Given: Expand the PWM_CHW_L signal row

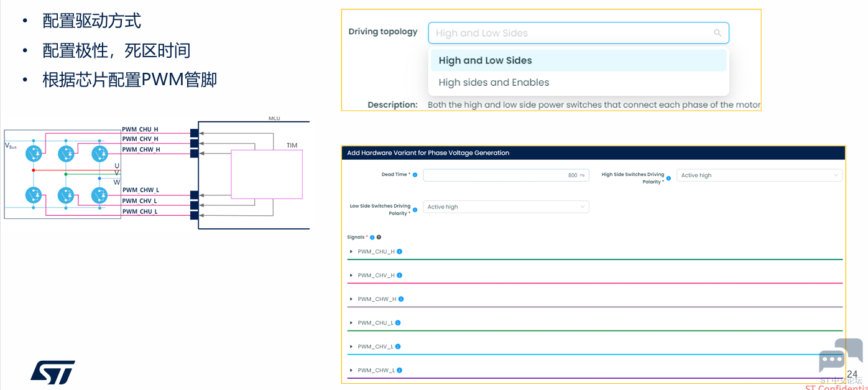Looking at the screenshot, I should (351, 371).
